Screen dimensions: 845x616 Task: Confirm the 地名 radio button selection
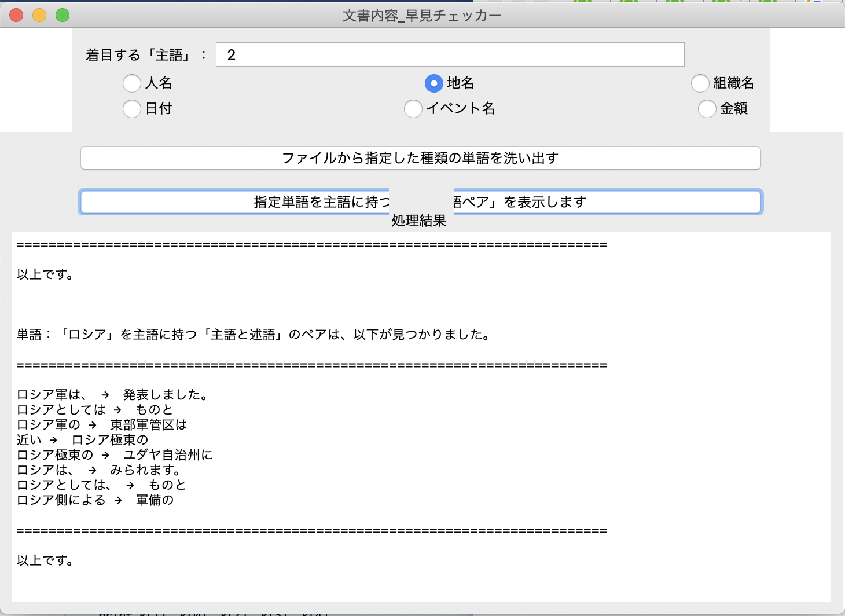pyautogui.click(x=434, y=83)
